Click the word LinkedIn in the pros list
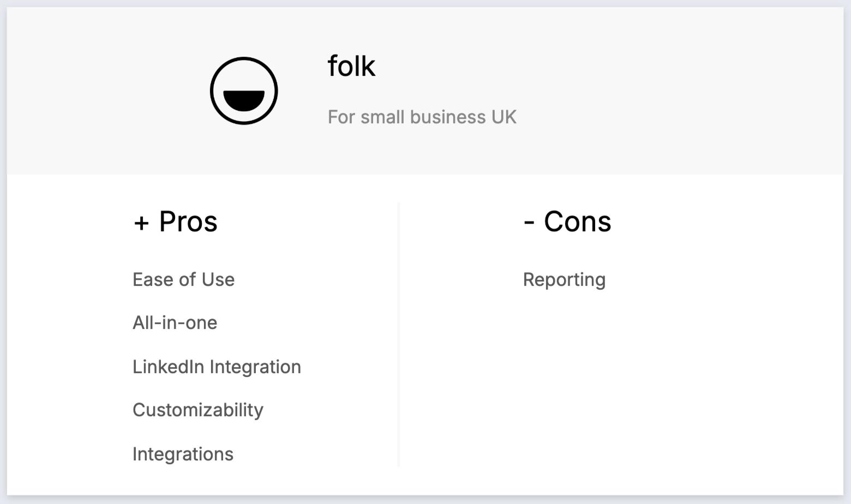Screen dimensions: 851x504 (x=168, y=367)
